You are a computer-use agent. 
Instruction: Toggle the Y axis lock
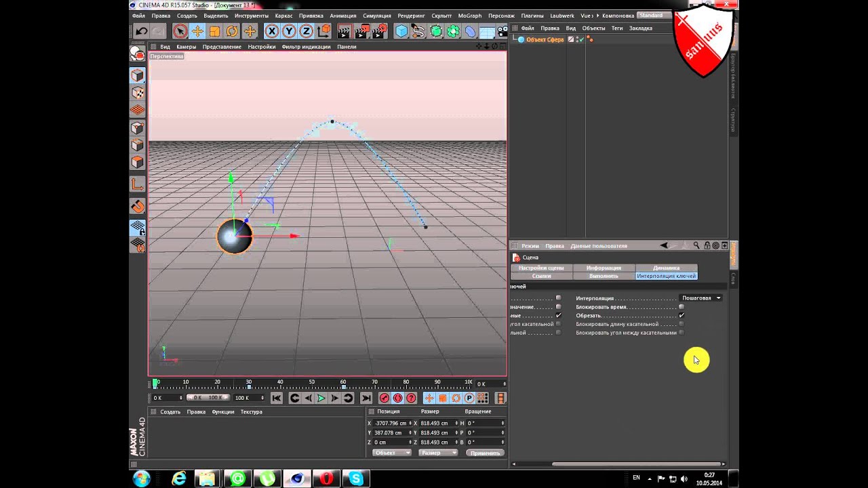[289, 31]
